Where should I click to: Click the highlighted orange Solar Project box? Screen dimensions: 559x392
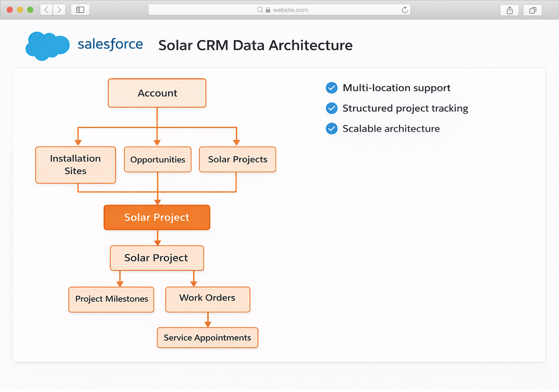(x=156, y=218)
